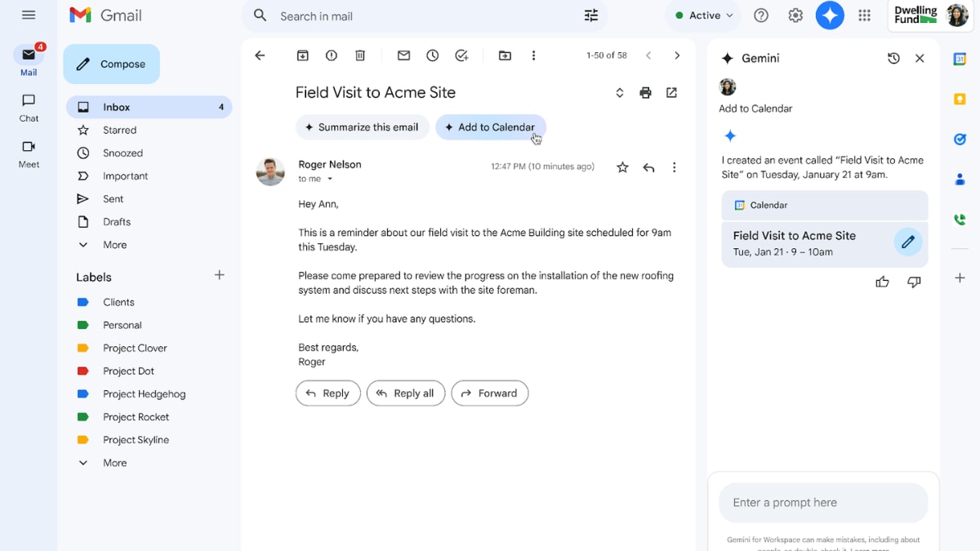
Task: Expand the recipient details arrow
Action: tap(330, 180)
